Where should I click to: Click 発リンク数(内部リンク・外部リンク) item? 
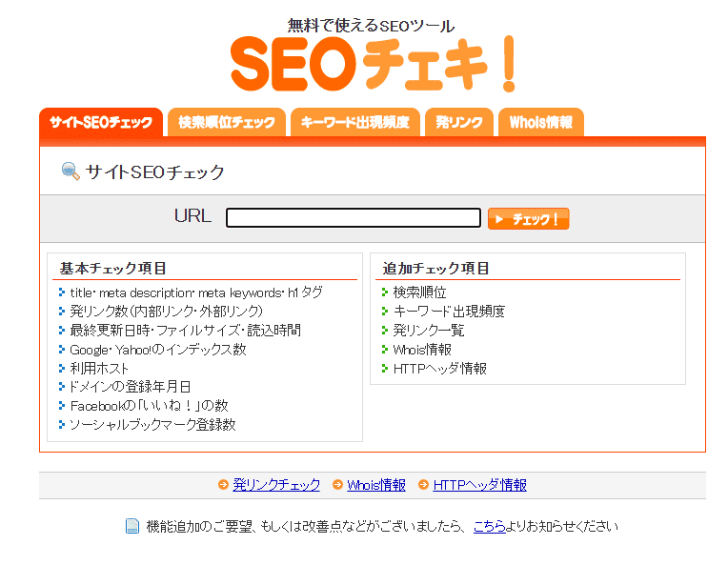[166, 311]
